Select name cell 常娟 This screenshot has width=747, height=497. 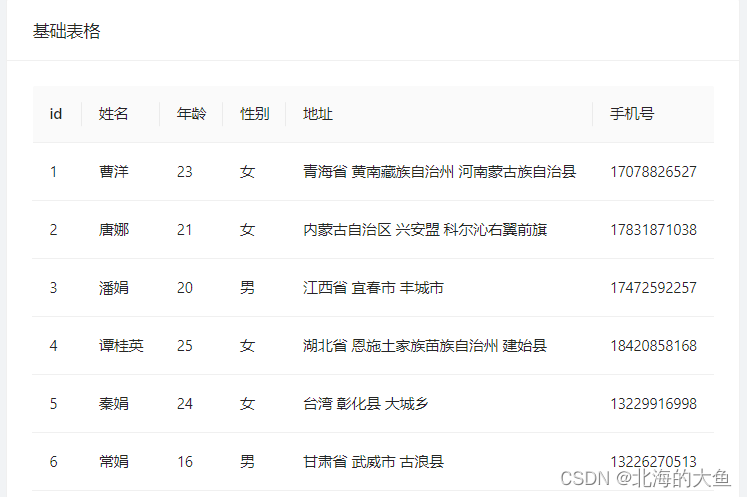(x=113, y=461)
